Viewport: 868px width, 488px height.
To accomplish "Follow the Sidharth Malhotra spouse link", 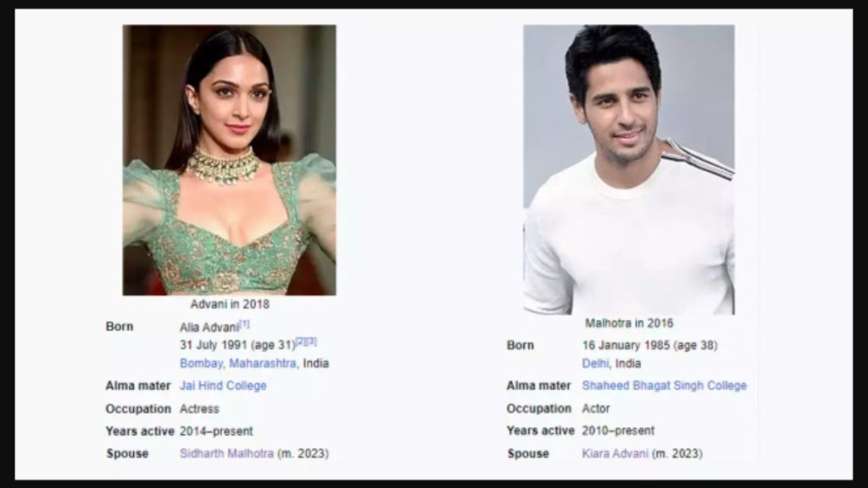I will [x=226, y=454].
